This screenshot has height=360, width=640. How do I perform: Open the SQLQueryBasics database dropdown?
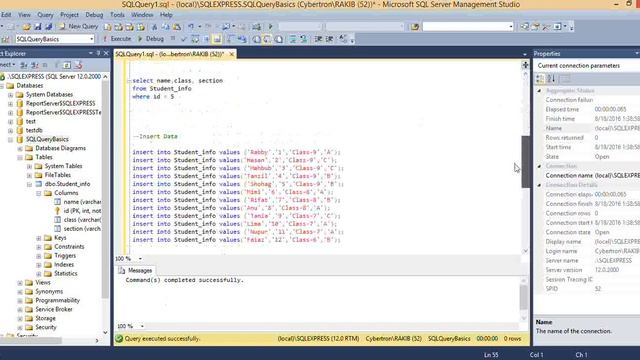click(x=91, y=39)
